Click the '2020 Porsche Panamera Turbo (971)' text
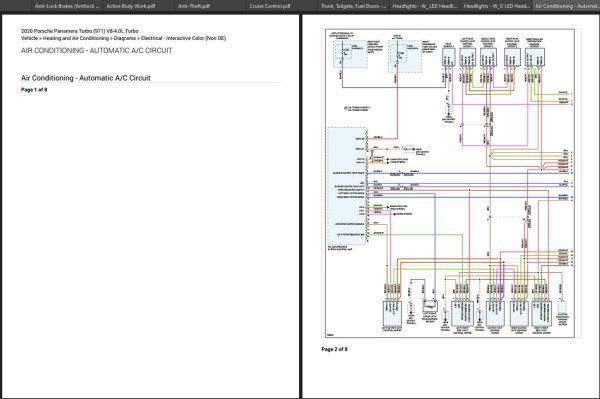Viewport: 600px width, 399px height. 80,31
